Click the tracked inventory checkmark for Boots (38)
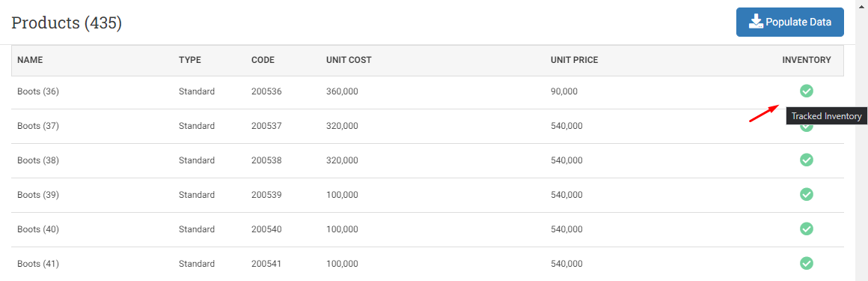Image resolution: width=868 pixels, height=281 pixels. (807, 160)
